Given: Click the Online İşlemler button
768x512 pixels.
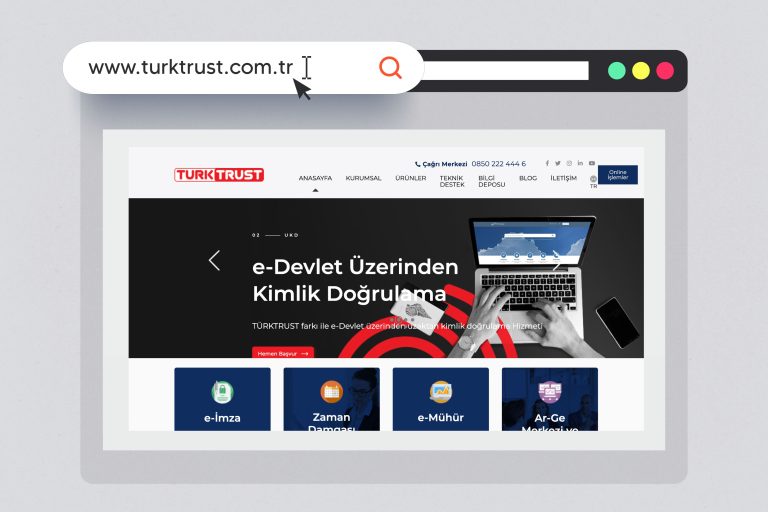Looking at the screenshot, I should (618, 175).
